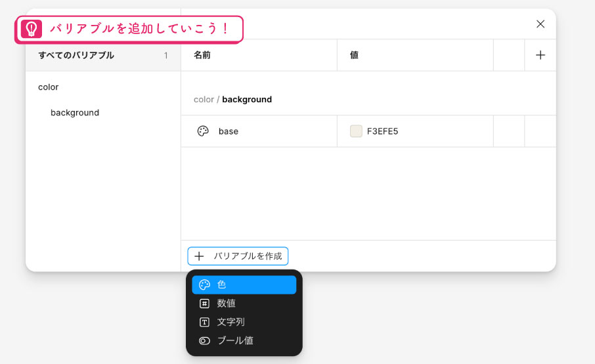The image size is (595, 364).
Task: Select the base variable name
Action: click(x=229, y=131)
